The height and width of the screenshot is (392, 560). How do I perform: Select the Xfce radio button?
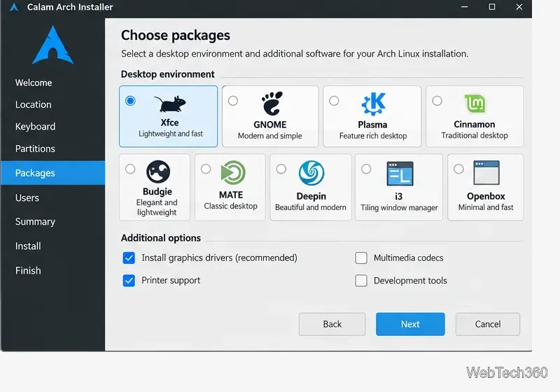130,101
